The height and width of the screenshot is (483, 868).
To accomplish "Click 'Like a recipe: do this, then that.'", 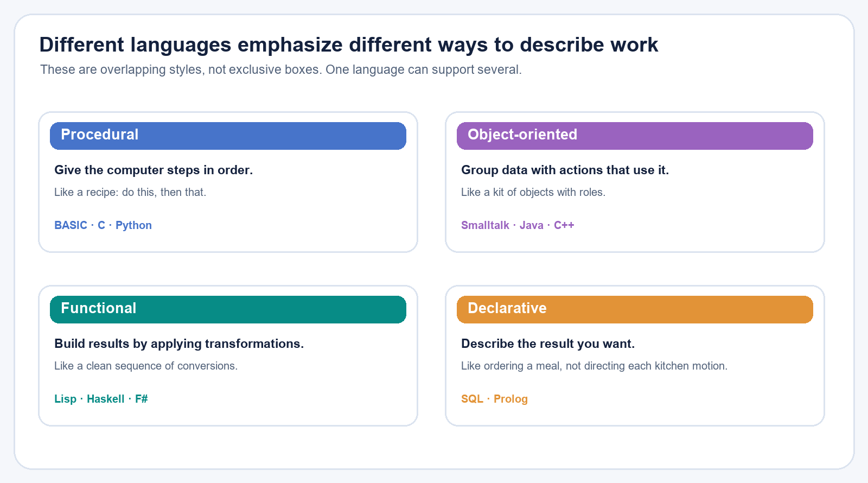I will [x=130, y=192].
